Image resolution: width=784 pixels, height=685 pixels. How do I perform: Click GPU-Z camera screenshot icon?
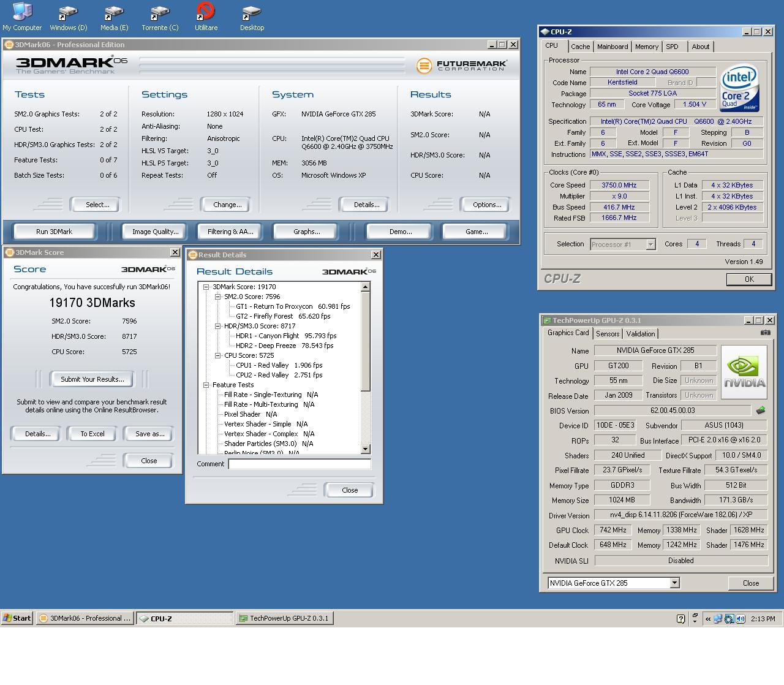pyautogui.click(x=766, y=333)
